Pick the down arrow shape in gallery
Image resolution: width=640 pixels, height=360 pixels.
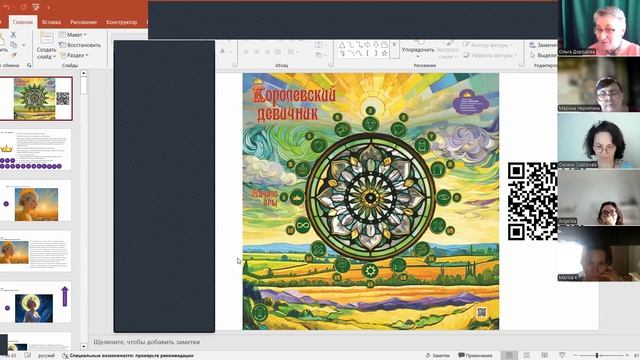(376, 45)
